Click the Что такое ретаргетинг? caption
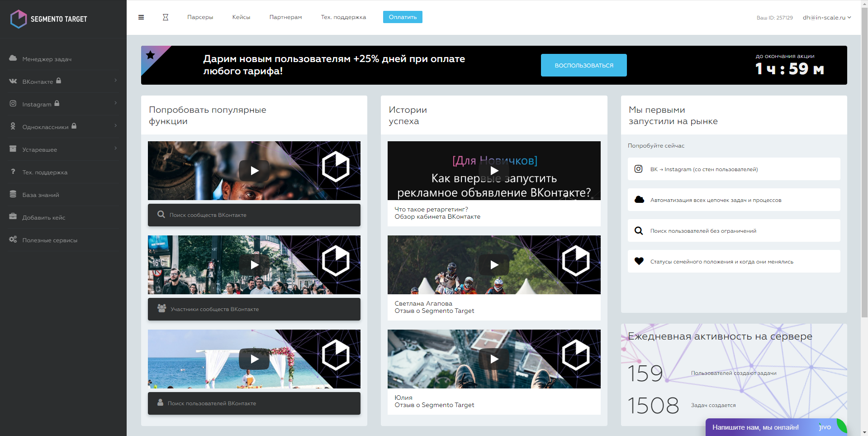The height and width of the screenshot is (436, 868). (437, 213)
